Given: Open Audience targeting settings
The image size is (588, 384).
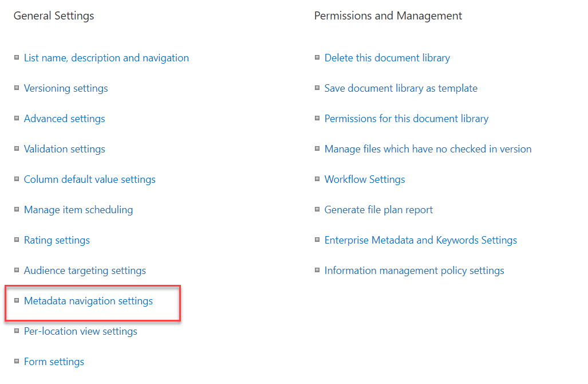Looking at the screenshot, I should (x=85, y=270).
